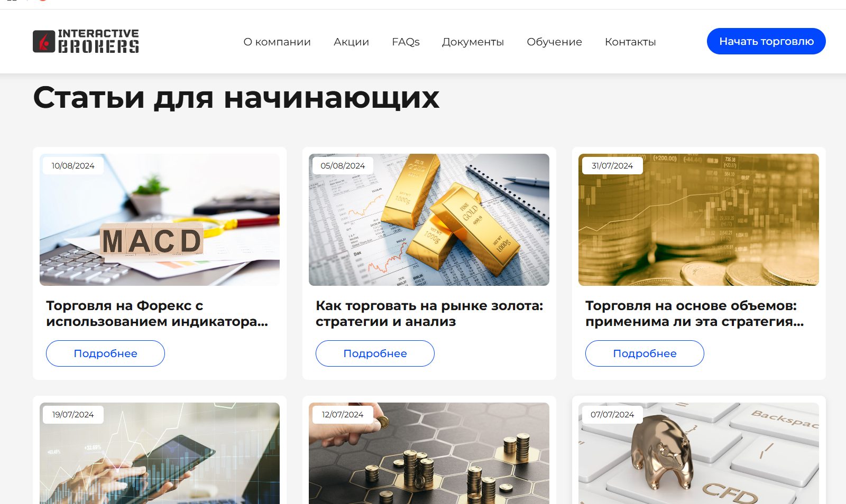This screenshot has height=504, width=846.
Task: Navigate to Контакты
Action: coord(630,42)
